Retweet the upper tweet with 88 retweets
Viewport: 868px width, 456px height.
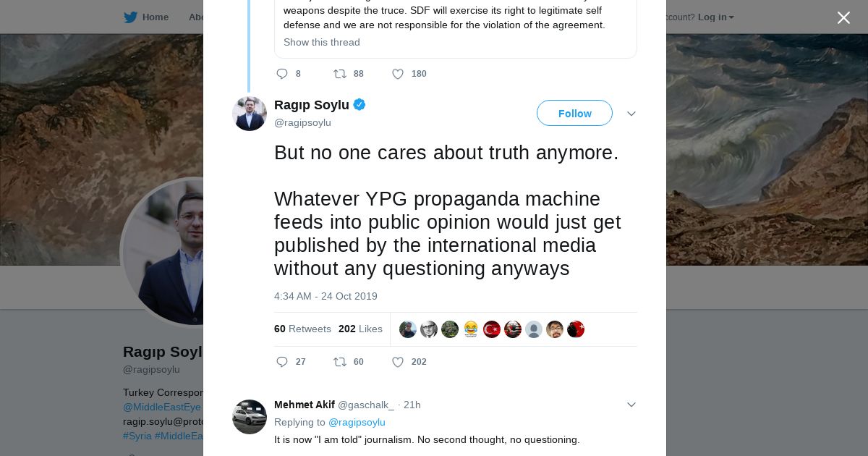339,74
